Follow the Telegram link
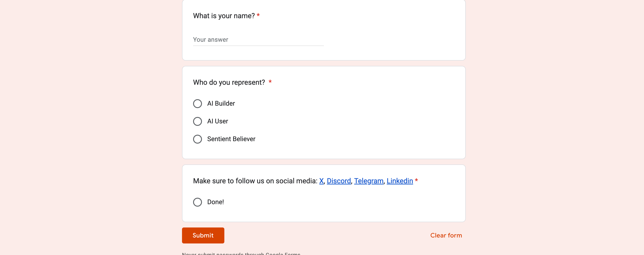Screen dimensions: 644x255 point(368,181)
